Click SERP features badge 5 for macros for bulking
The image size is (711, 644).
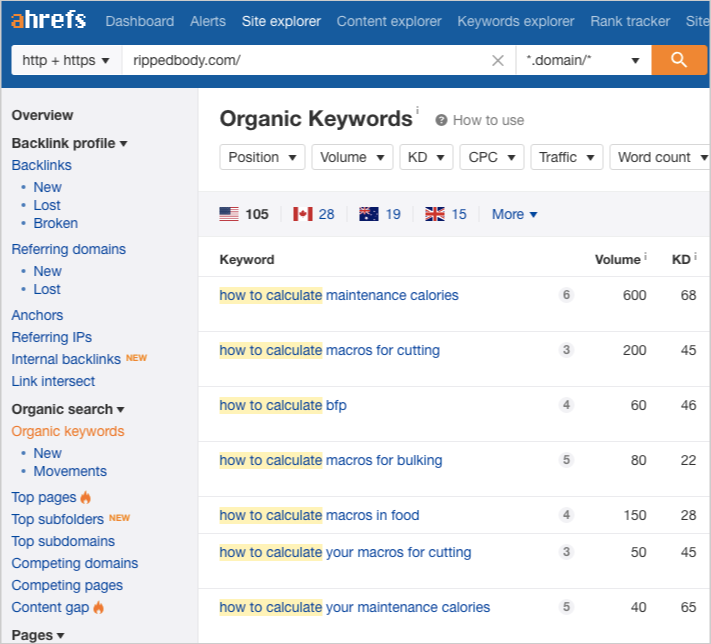(x=566, y=460)
